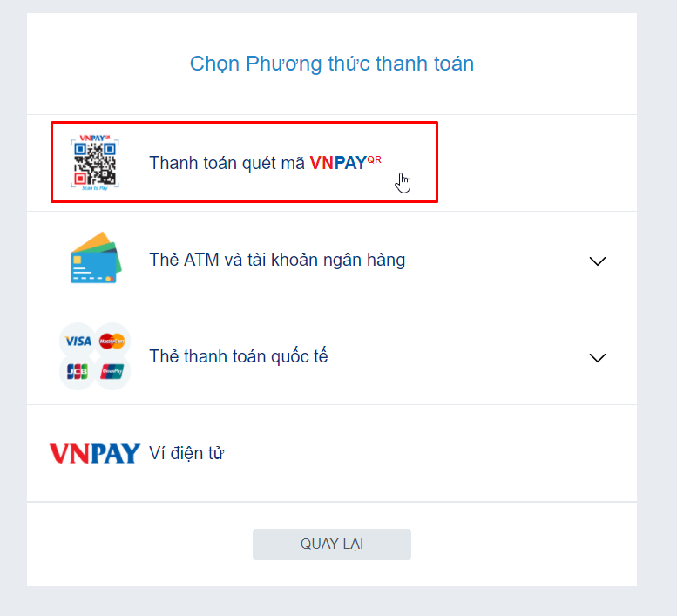Click the stacked bank cards icon
The image size is (677, 616).
pos(96,258)
